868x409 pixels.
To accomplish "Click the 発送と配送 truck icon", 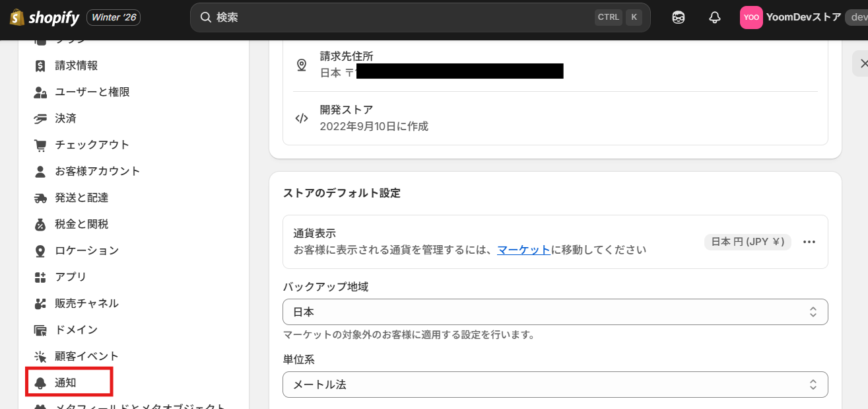I will point(41,198).
